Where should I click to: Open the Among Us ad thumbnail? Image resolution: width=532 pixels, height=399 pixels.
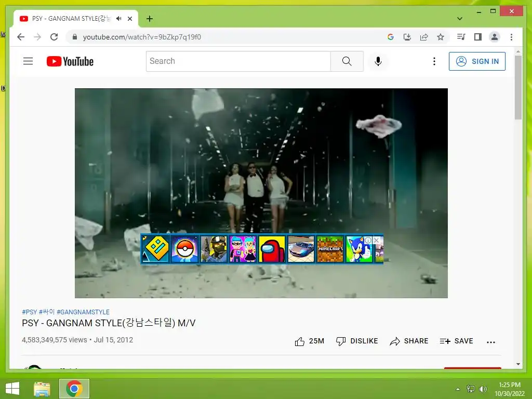click(x=272, y=249)
